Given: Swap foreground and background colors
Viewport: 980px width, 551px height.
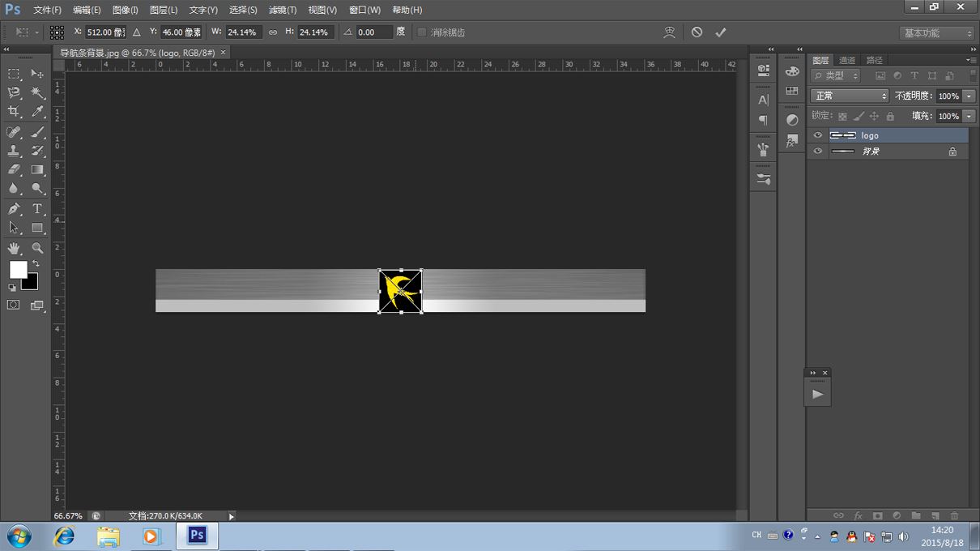Looking at the screenshot, I should tap(36, 264).
